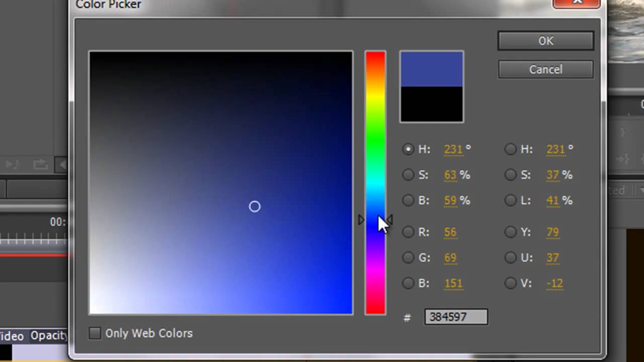This screenshot has width=644, height=362.
Task: Close the Color Picker dialog
Action: [x=577, y=3]
